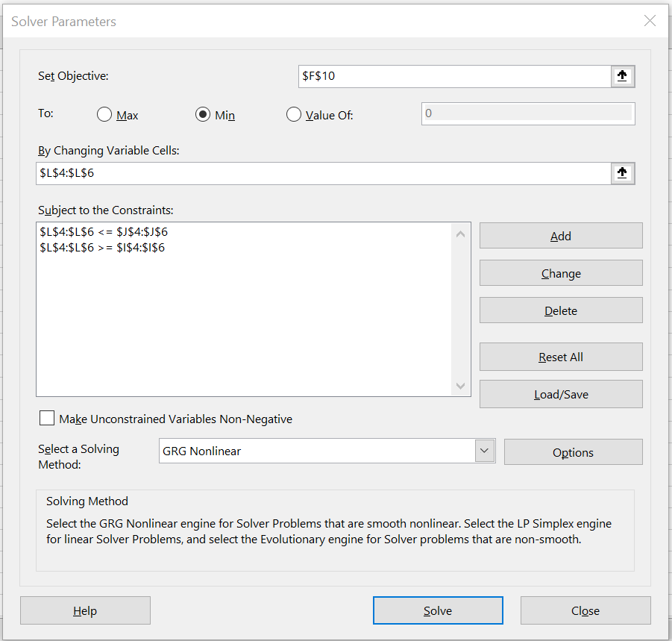Image resolution: width=672 pixels, height=641 pixels.
Task: Select constraint $L$4:$L$6 <= $J$4:$J$6
Action: coord(104,232)
